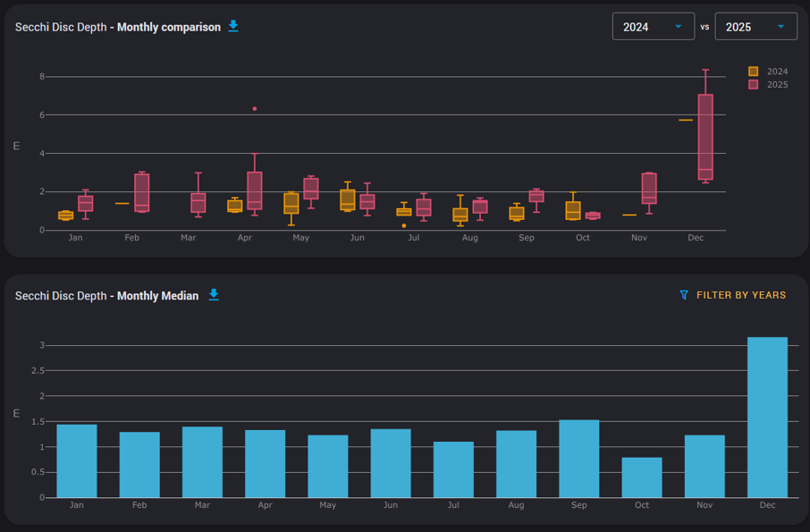Click the "8" axis value on comparison chart
Viewport: 810px width, 532px height.
[x=42, y=76]
